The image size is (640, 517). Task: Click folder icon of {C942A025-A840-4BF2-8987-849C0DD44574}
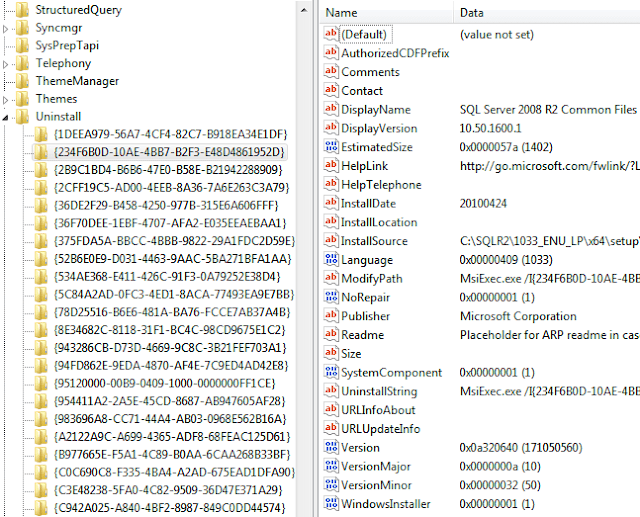[41, 508]
